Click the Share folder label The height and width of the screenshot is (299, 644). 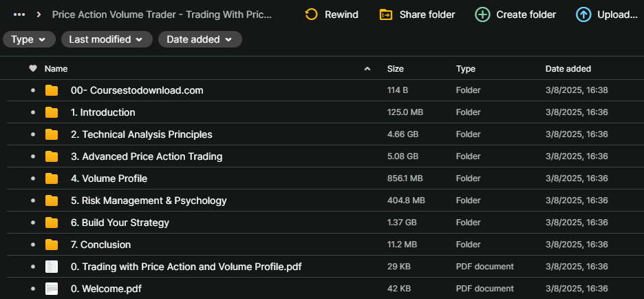pos(427,14)
